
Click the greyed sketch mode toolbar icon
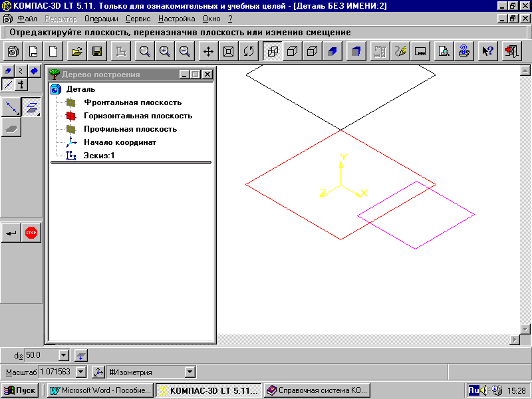tap(121, 51)
